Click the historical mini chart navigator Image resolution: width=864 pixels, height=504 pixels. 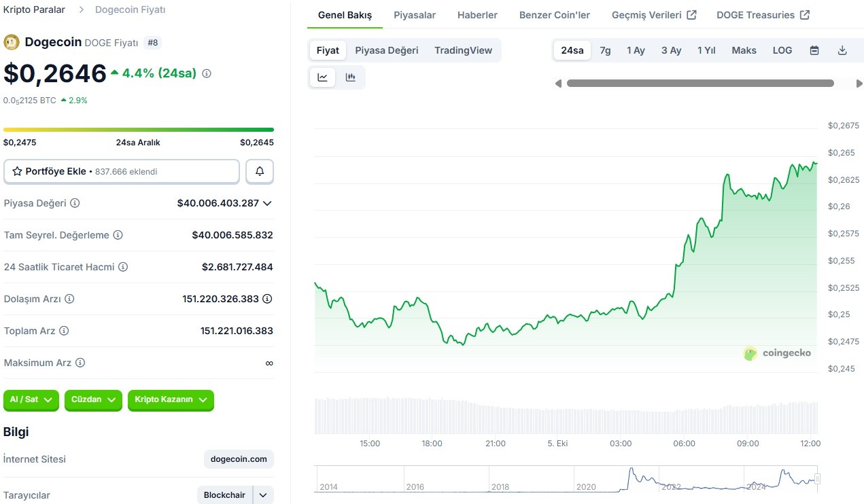tap(567, 479)
